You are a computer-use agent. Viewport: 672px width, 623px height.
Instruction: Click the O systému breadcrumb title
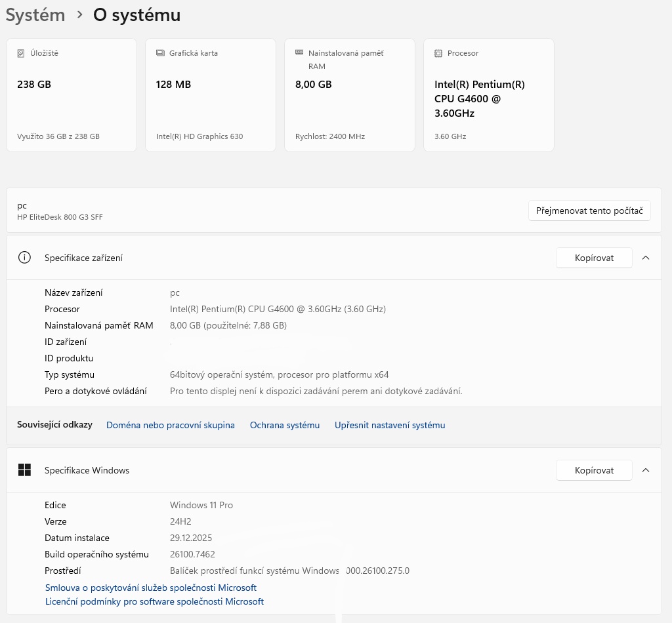[x=136, y=15]
